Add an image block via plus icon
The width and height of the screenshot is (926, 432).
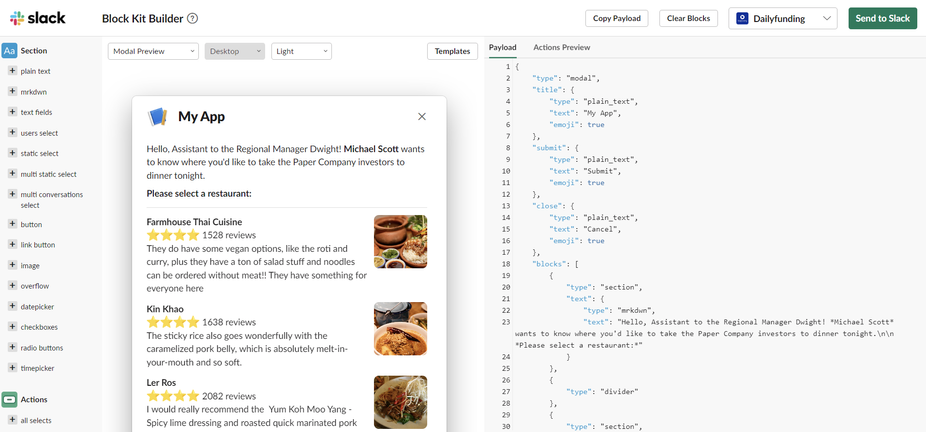pos(12,265)
